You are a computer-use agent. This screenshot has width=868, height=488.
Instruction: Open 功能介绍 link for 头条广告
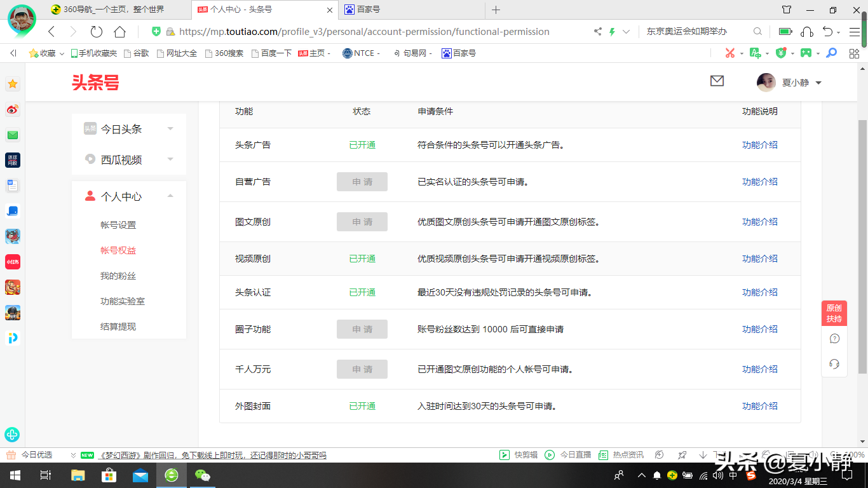760,145
